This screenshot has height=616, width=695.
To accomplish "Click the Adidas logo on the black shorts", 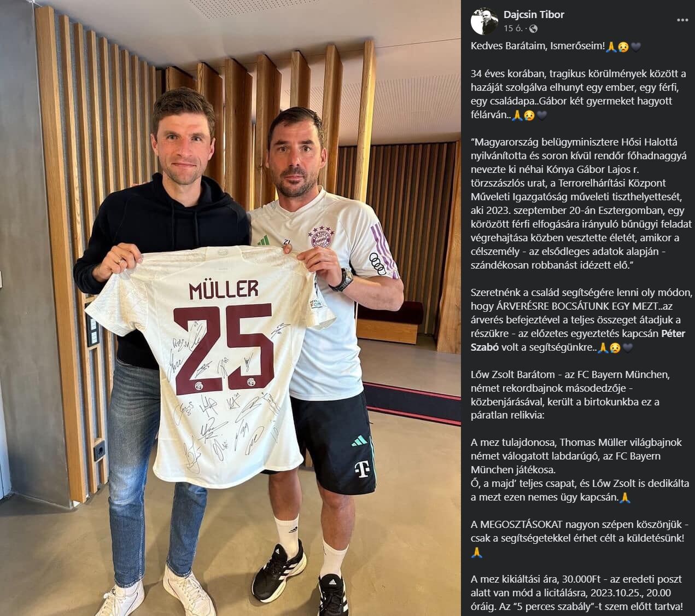I will 359,440.
